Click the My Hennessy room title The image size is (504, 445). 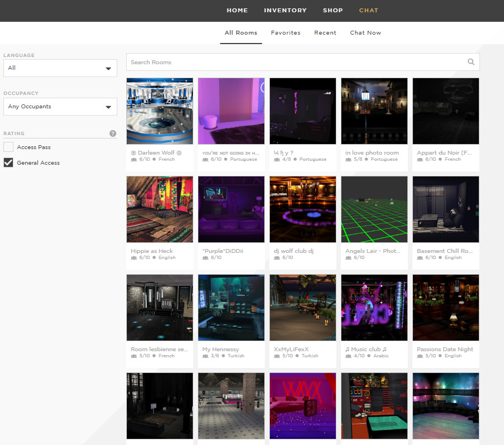coord(221,350)
